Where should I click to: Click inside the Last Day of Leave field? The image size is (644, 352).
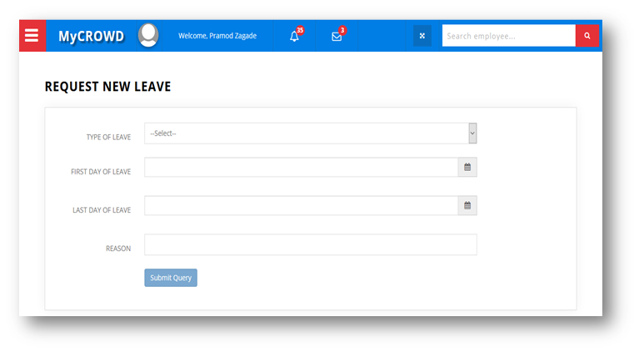[301, 206]
